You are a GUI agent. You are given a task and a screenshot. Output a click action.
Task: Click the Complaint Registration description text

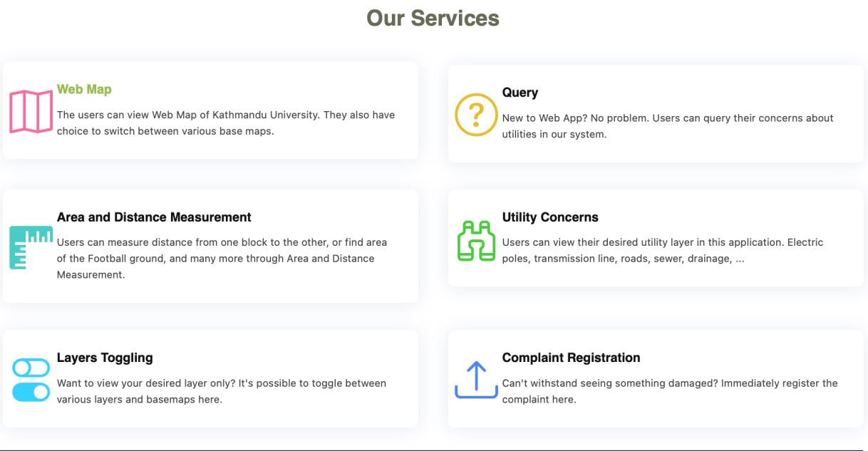click(x=669, y=391)
